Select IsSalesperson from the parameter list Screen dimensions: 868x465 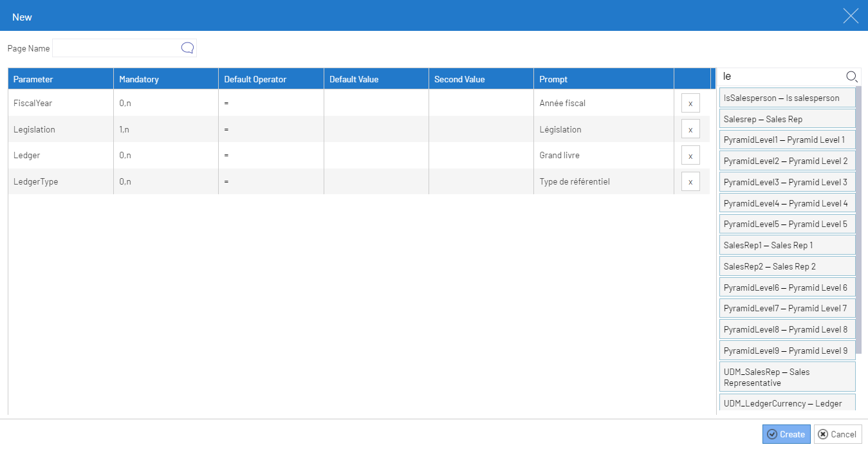[x=787, y=97]
